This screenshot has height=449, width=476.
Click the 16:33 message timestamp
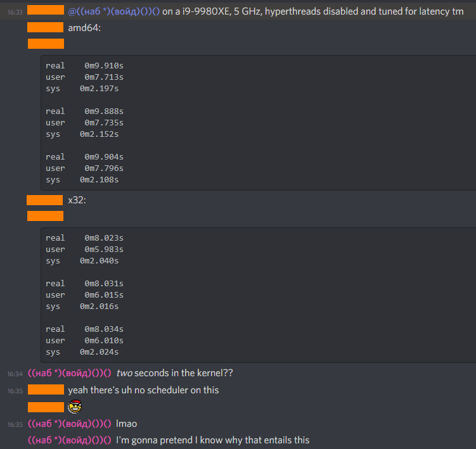15,12
